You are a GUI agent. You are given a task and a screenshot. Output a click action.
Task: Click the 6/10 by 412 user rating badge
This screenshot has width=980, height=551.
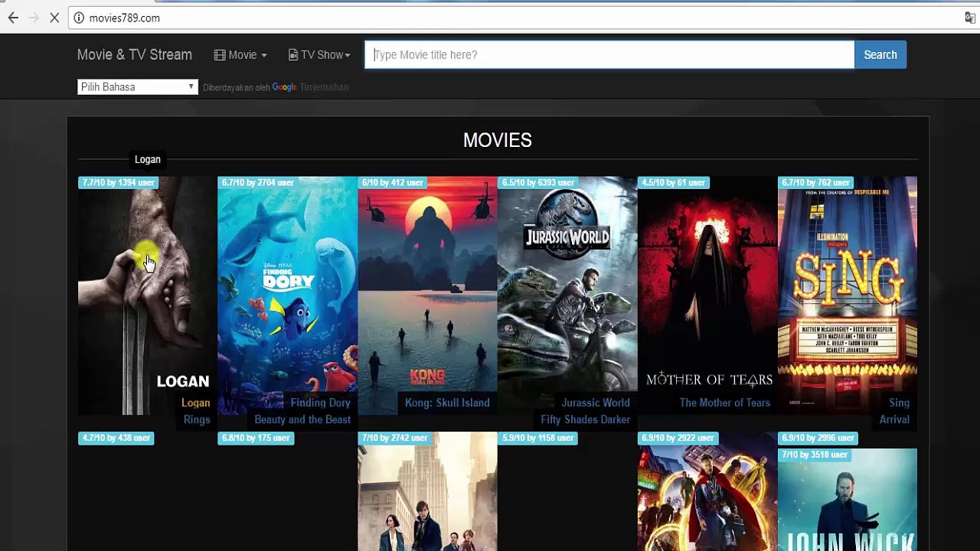coord(393,183)
